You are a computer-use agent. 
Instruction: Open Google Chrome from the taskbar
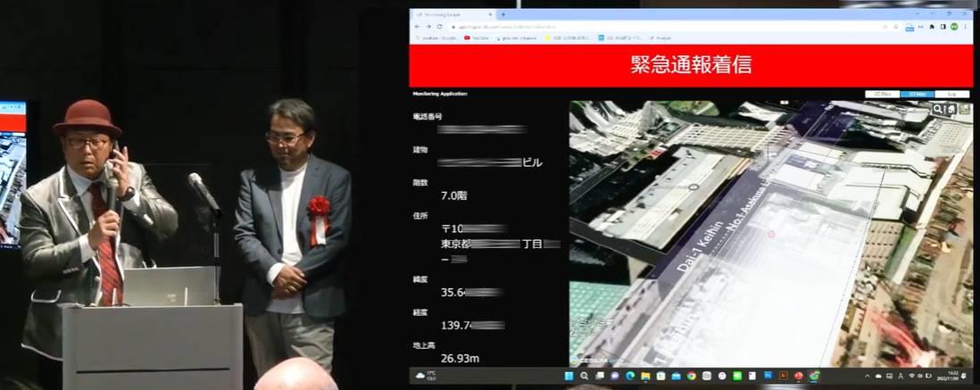click(x=691, y=376)
